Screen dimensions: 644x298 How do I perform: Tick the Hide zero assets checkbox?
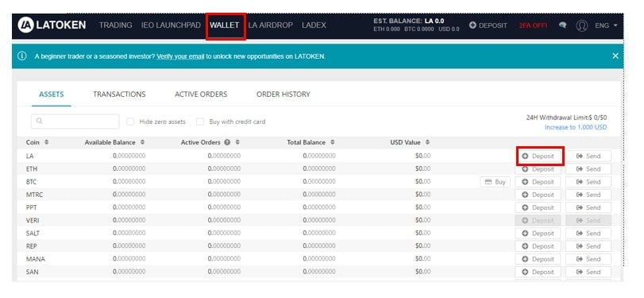(x=130, y=122)
